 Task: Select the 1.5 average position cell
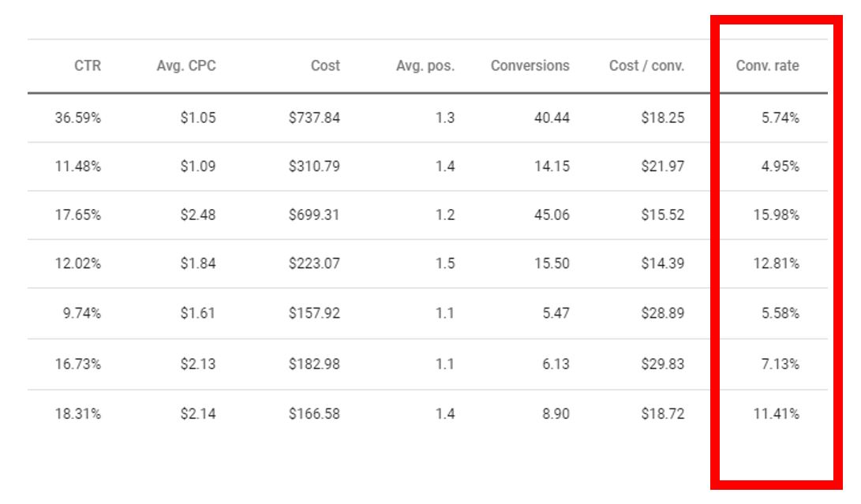(x=445, y=264)
